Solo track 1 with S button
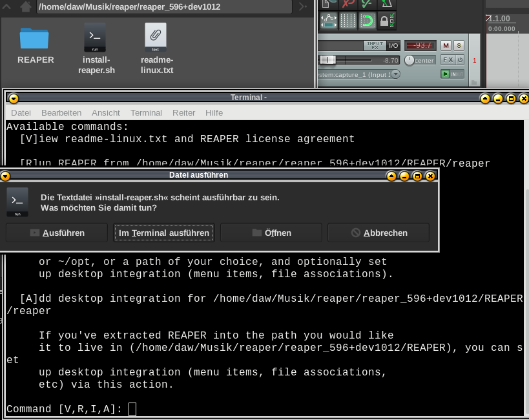The width and height of the screenshot is (529, 420). (459, 45)
